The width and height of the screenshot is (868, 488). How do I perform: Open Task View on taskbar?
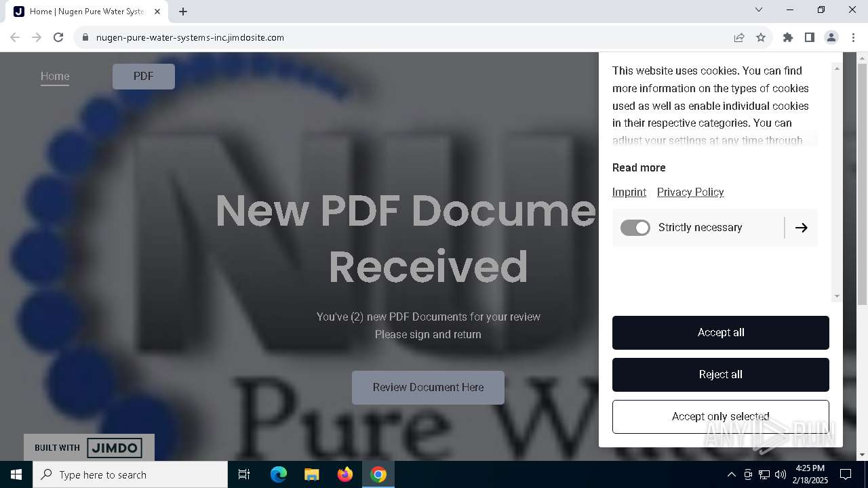point(244,474)
